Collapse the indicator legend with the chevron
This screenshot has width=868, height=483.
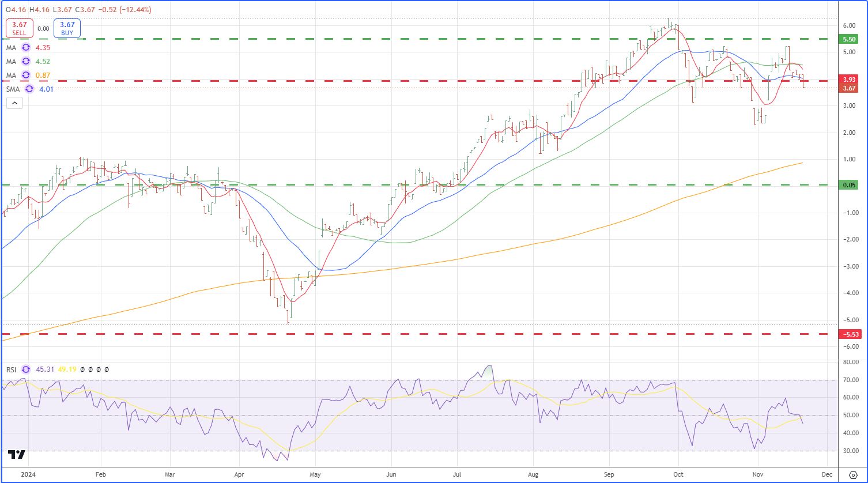point(14,103)
